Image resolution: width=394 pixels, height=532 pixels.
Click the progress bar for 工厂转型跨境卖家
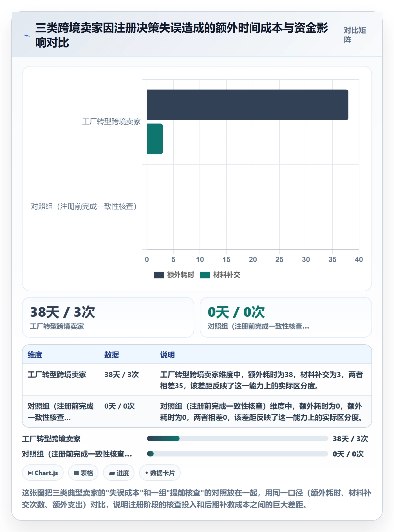tap(237, 438)
